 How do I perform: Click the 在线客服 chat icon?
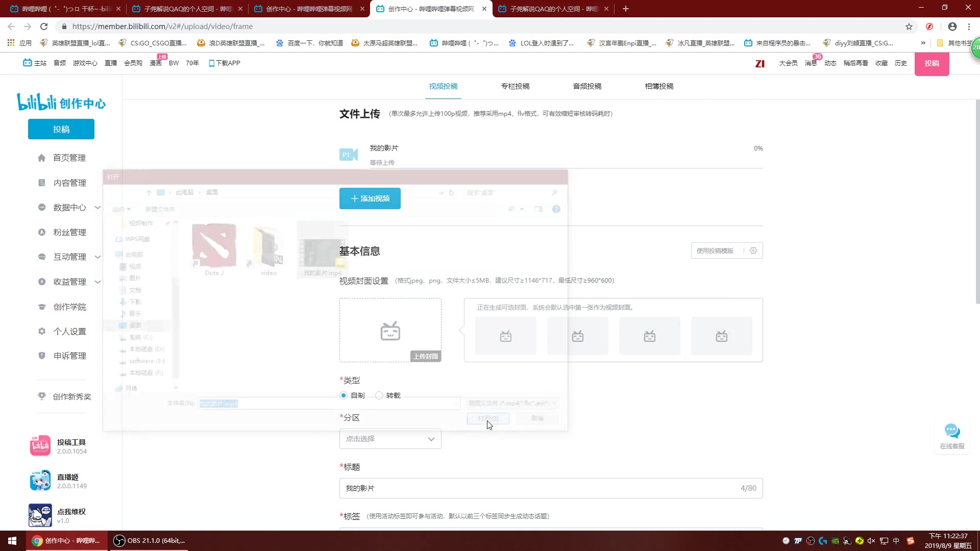952,431
